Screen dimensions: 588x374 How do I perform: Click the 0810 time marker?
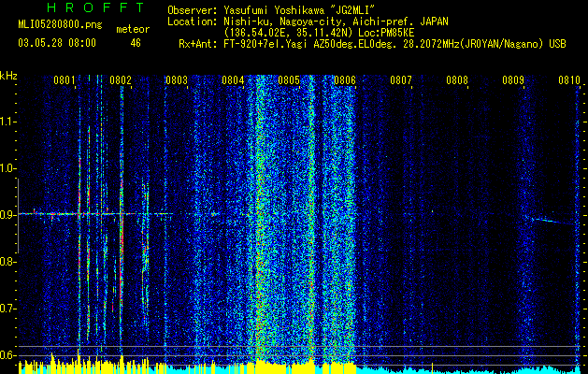[569, 80]
